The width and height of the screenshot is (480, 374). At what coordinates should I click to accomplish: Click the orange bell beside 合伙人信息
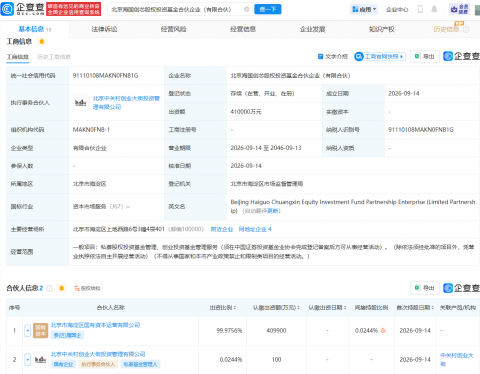point(62,288)
